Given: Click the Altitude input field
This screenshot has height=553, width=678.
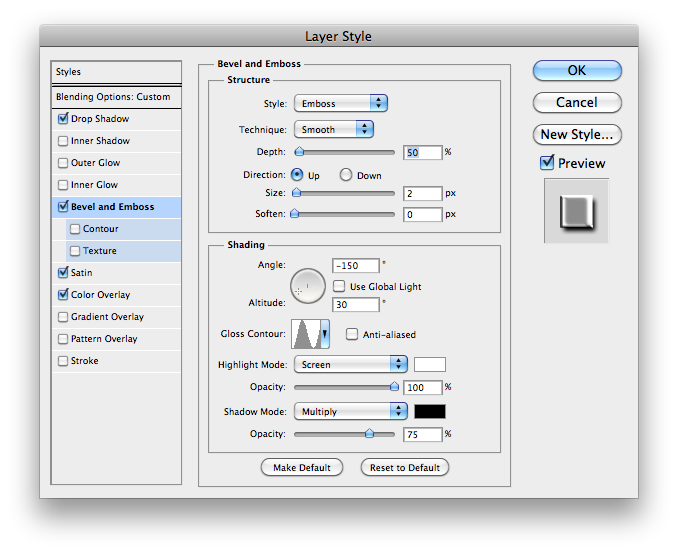Looking at the screenshot, I should pos(356,304).
